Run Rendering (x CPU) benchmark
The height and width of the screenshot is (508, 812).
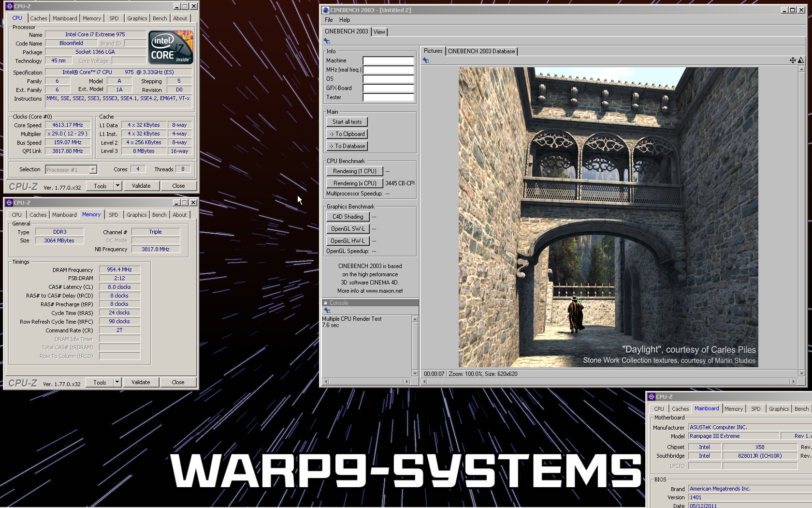[354, 183]
